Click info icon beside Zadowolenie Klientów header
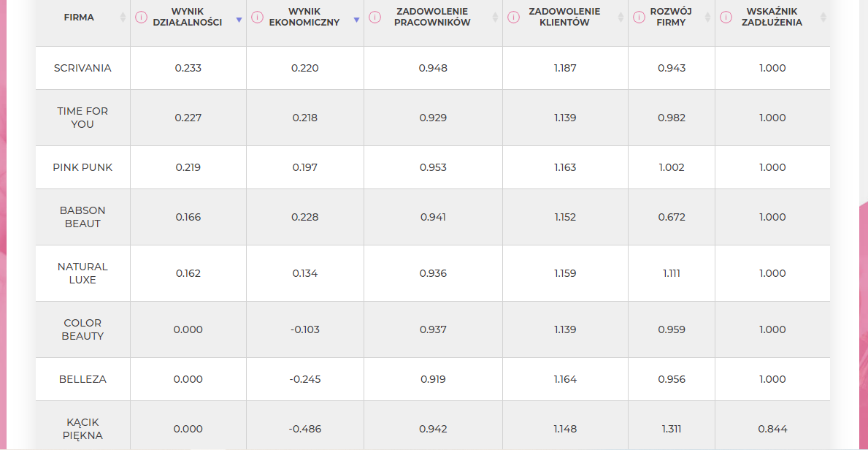This screenshot has height=450, width=868. pyautogui.click(x=513, y=17)
